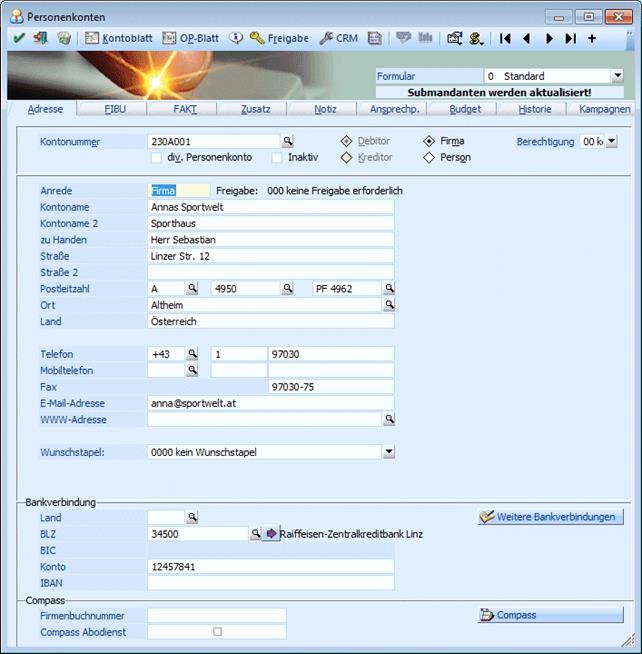The height and width of the screenshot is (654, 642).
Task: Open the Historie tab
Action: [x=534, y=109]
